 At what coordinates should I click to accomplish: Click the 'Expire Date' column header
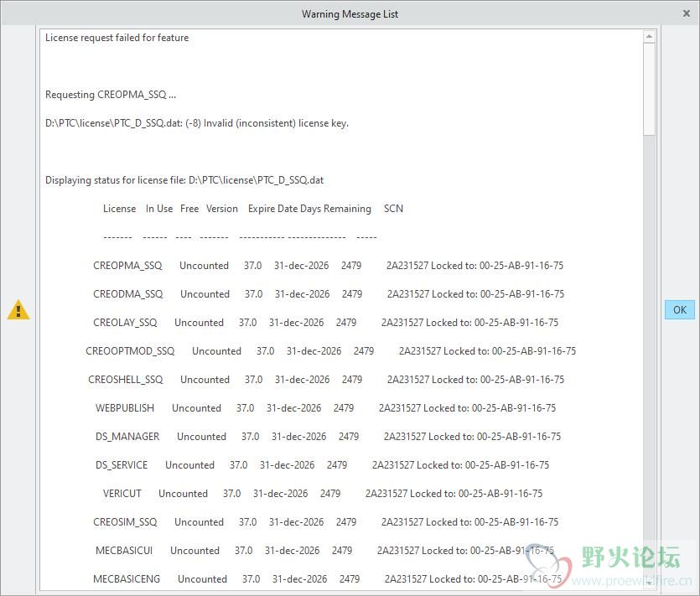click(x=272, y=209)
